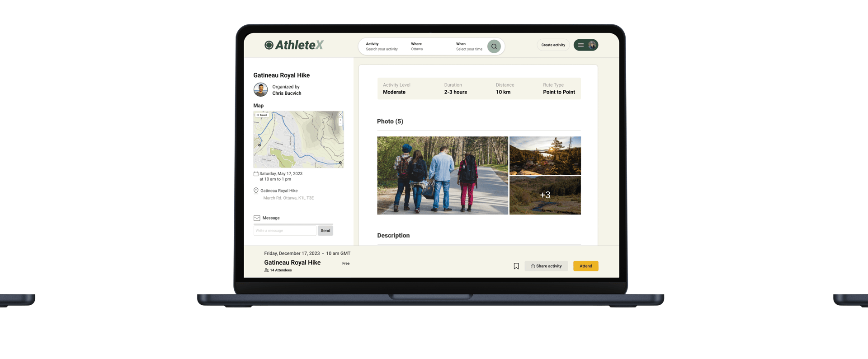Viewport: 868px width, 359px height.
Task: Open the +3 more photos thumbnail
Action: pyautogui.click(x=545, y=195)
